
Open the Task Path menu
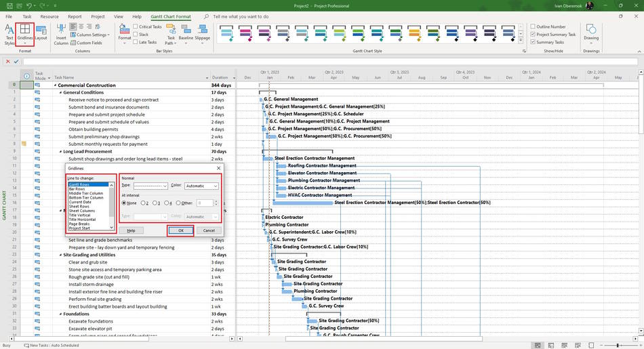(171, 35)
